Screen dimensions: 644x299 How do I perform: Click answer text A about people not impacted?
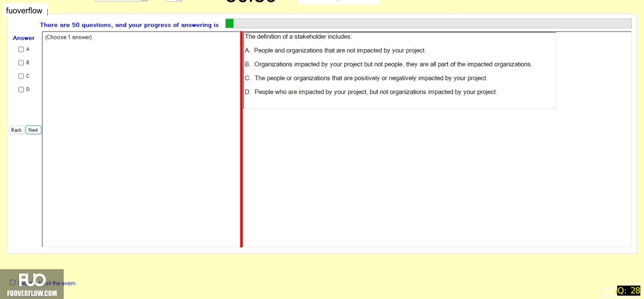[335, 50]
